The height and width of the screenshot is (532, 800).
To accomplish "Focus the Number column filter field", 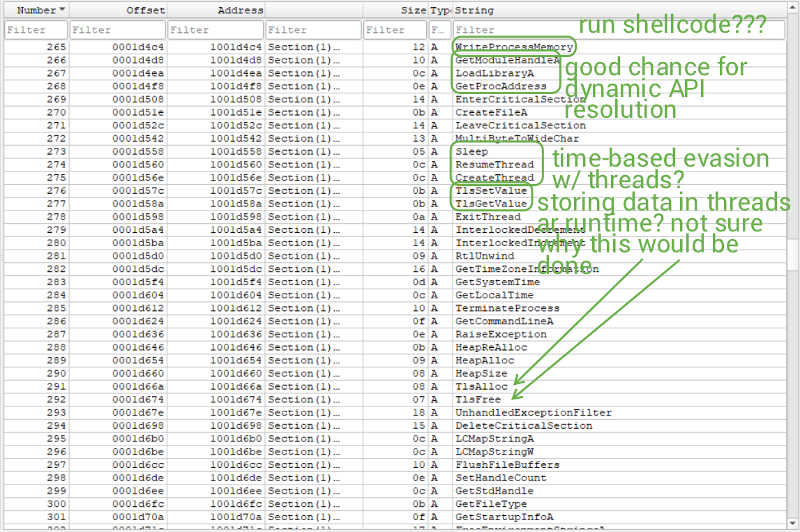I will pyautogui.click(x=36, y=30).
